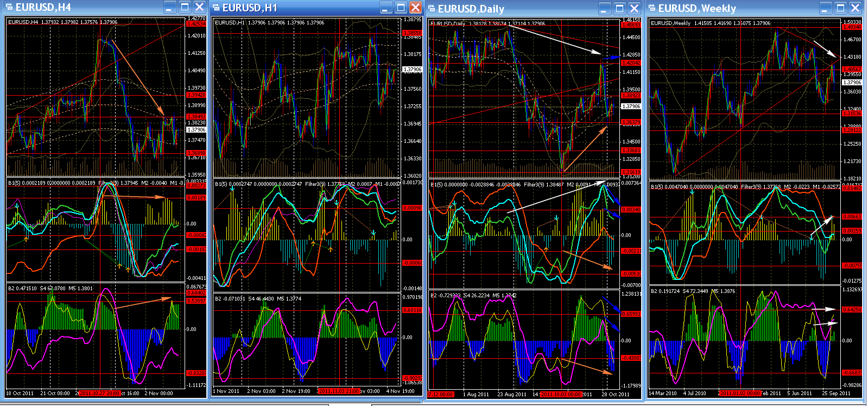Select the EURUSD,H1 window title text

click(250, 8)
